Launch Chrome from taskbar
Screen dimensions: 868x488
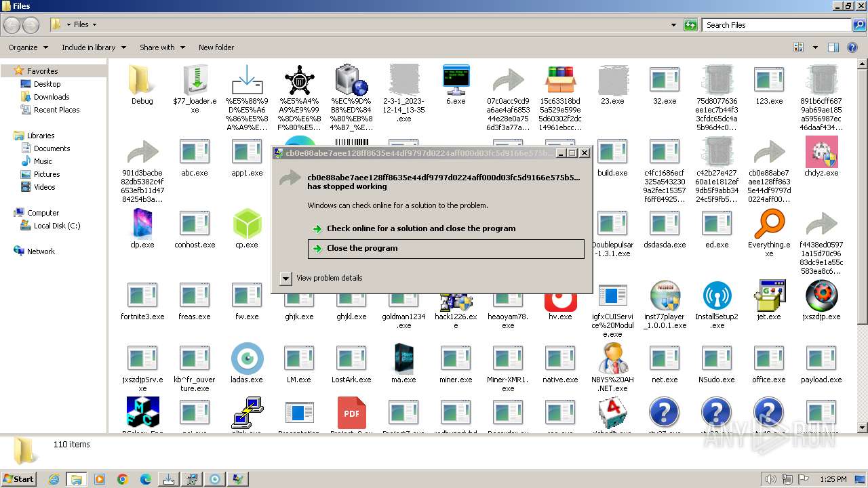coord(123,479)
